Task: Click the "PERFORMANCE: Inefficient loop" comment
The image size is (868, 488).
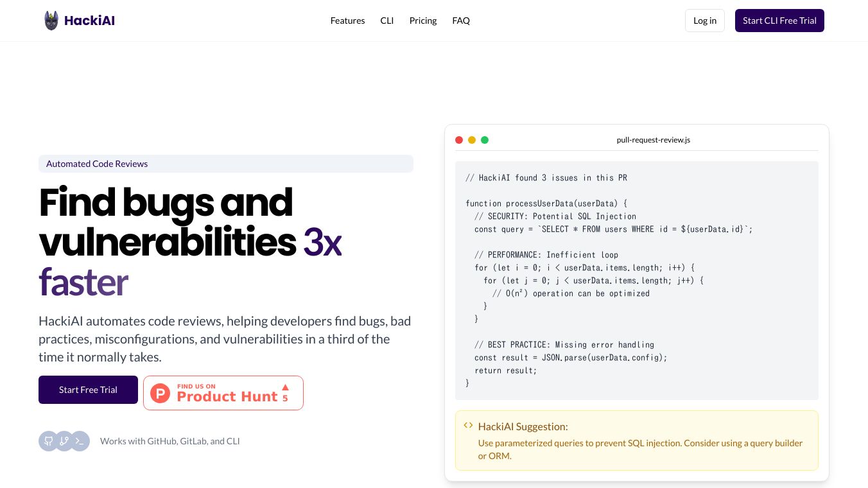Action: coord(546,255)
